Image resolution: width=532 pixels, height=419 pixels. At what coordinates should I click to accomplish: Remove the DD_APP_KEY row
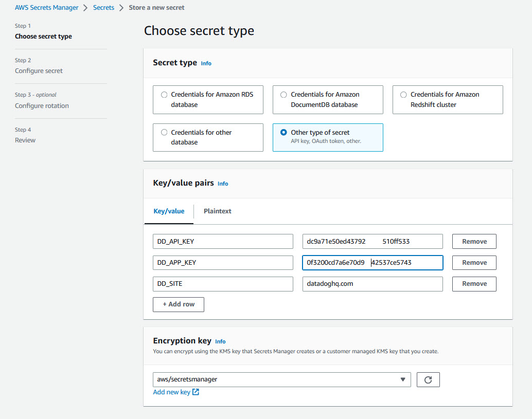(474, 262)
